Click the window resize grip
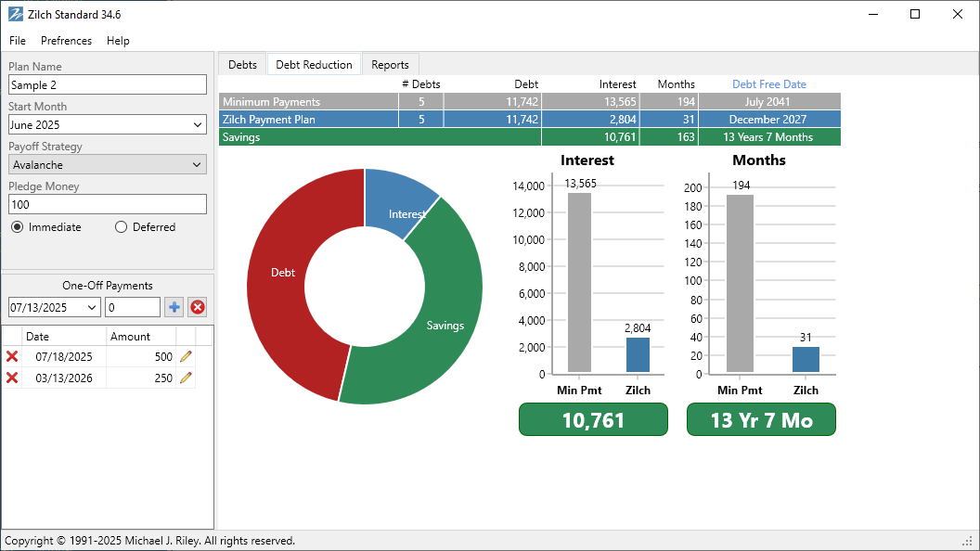The width and height of the screenshot is (980, 551). (967, 541)
